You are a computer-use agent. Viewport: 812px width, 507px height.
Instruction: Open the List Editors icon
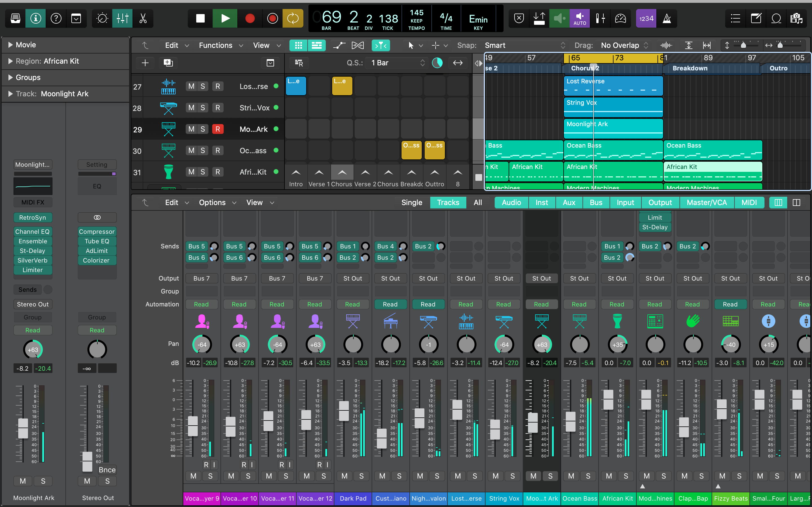click(x=736, y=18)
